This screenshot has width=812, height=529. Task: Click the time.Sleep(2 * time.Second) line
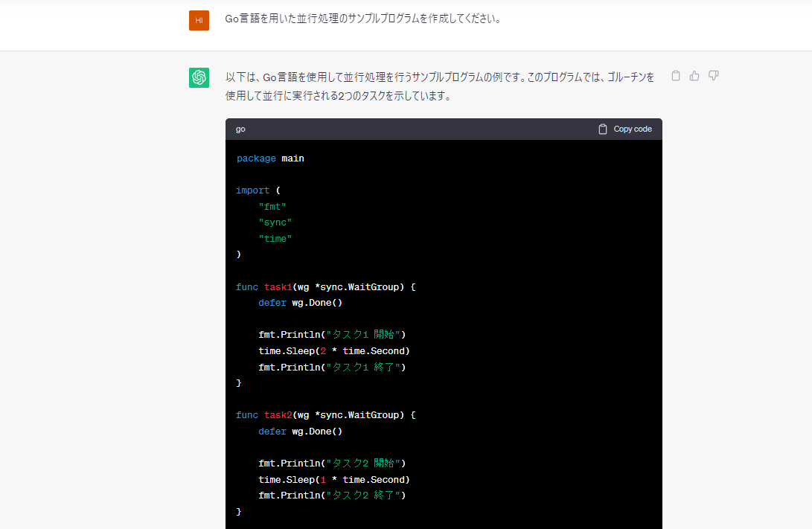pos(334,351)
